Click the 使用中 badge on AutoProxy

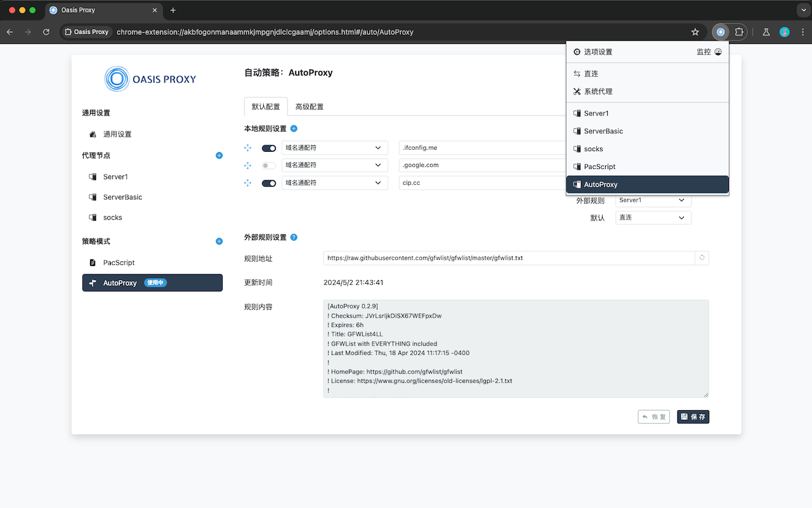click(155, 283)
